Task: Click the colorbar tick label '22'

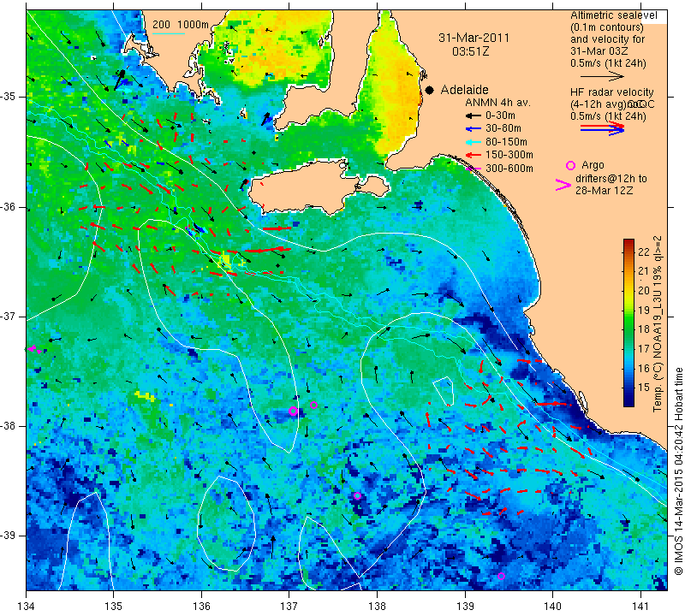Action: coord(644,252)
